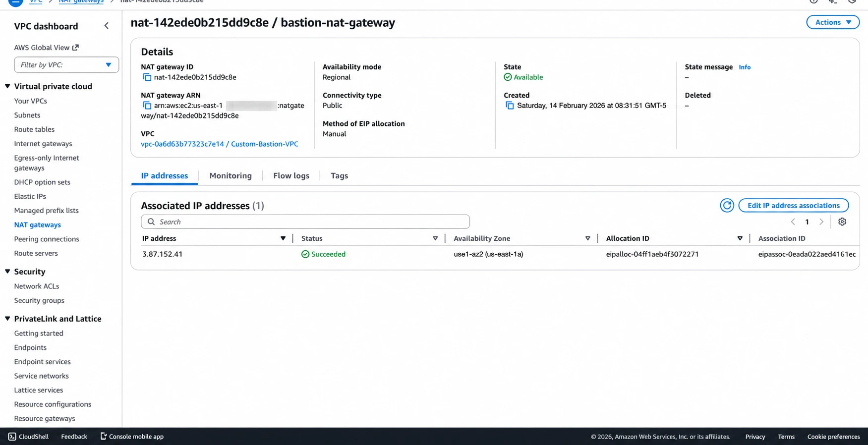Open Security groups in the sidebar
Image resolution: width=868 pixels, height=445 pixels.
pos(39,300)
